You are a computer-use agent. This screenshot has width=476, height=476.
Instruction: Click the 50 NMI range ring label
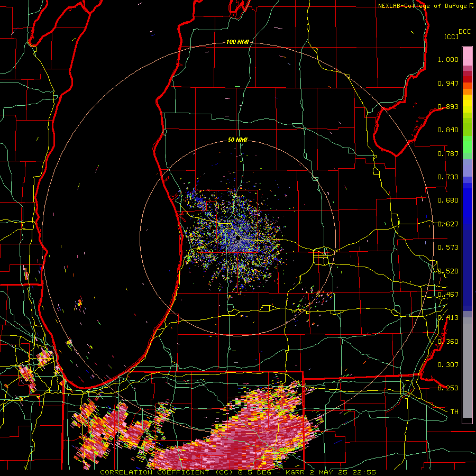tap(237, 140)
